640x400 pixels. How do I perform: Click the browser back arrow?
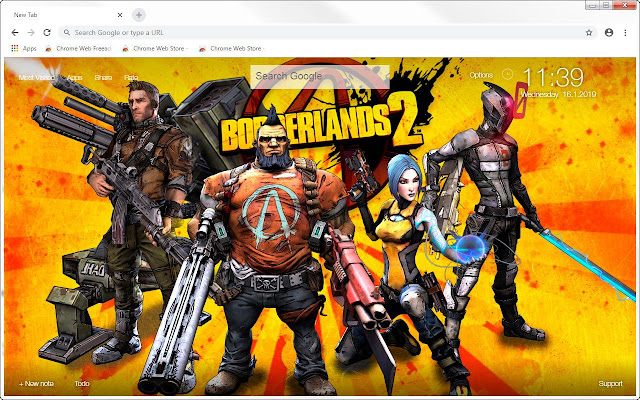point(15,33)
